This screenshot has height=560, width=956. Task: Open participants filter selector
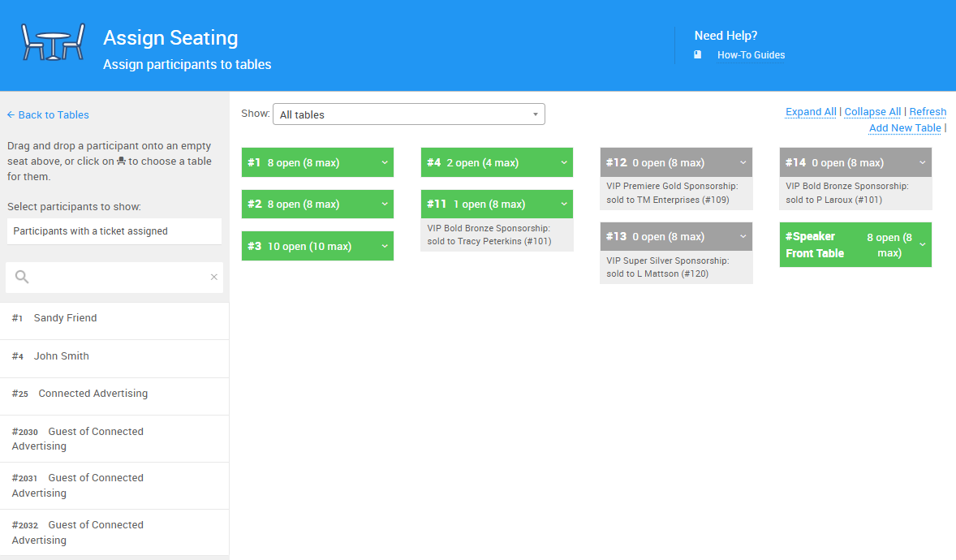tap(114, 231)
